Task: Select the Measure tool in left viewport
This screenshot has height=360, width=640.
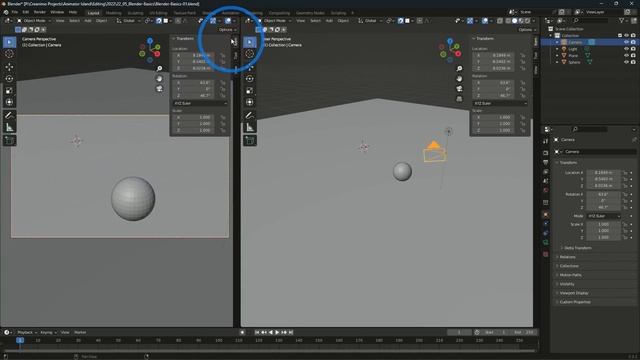Action: pyautogui.click(x=9, y=128)
